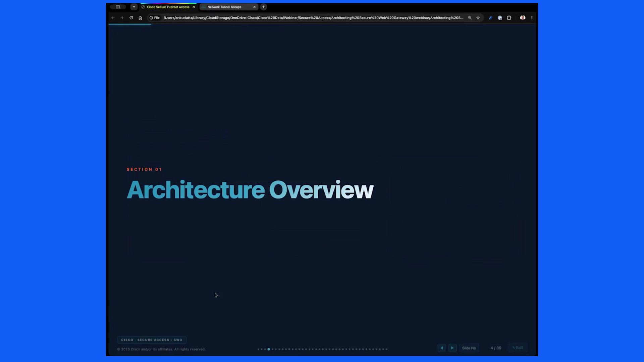Click the Cisco copyright notice text

(x=161, y=349)
